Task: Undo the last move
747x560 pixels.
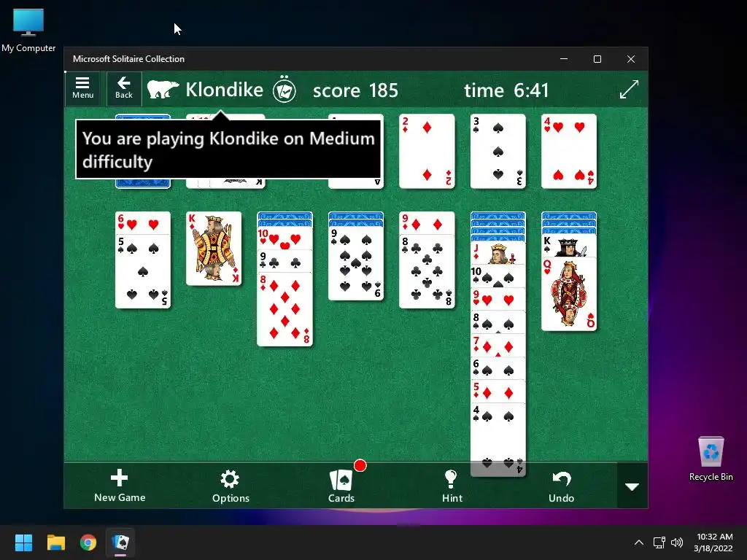Action: [x=561, y=486]
